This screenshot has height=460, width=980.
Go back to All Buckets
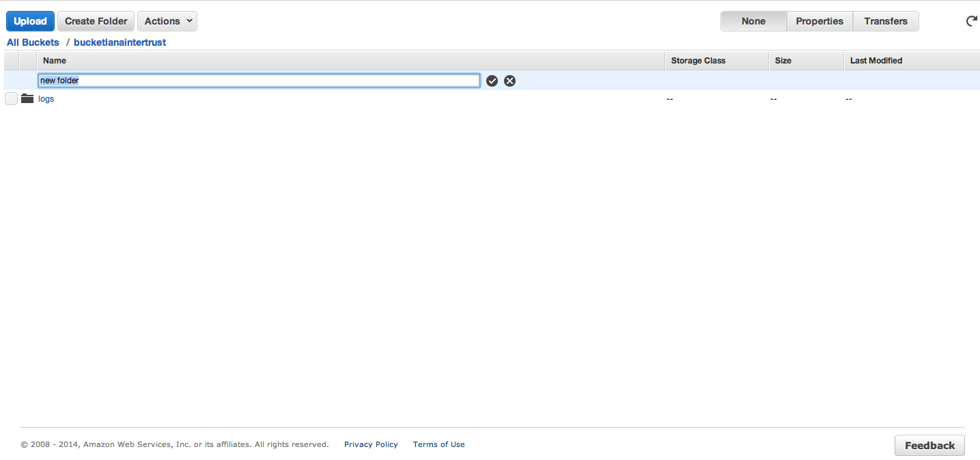[33, 42]
